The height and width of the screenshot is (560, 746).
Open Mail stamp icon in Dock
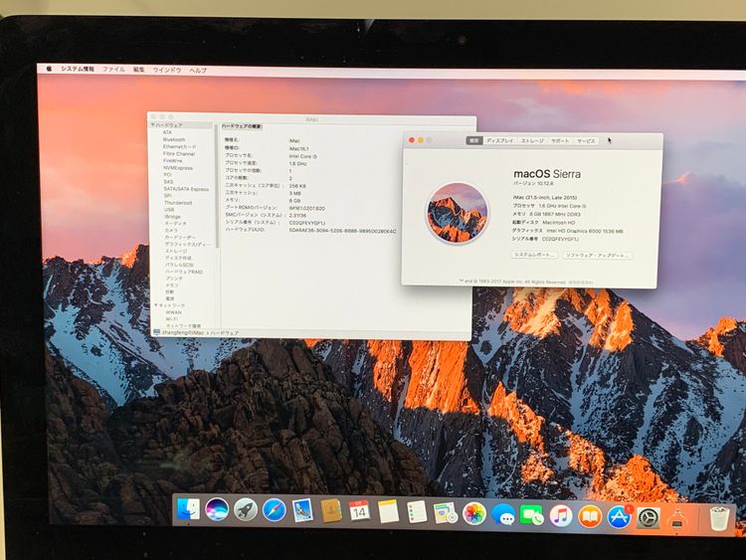click(302, 510)
